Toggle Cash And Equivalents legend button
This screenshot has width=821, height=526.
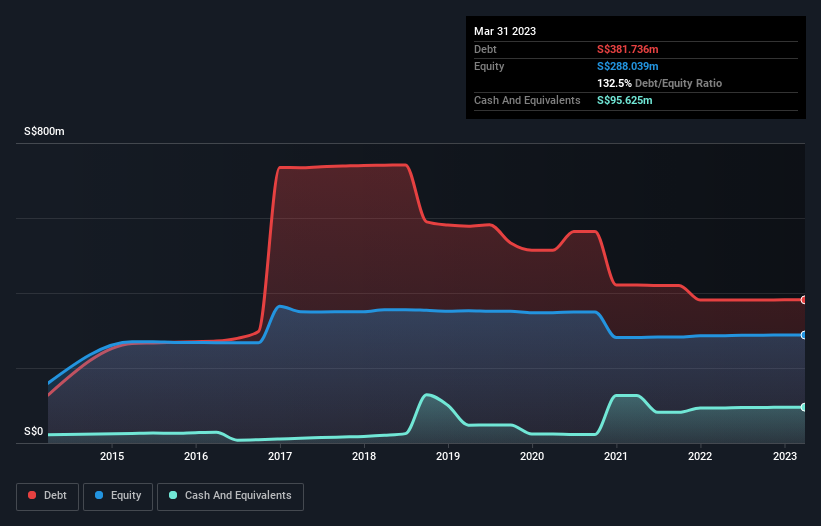coord(230,496)
